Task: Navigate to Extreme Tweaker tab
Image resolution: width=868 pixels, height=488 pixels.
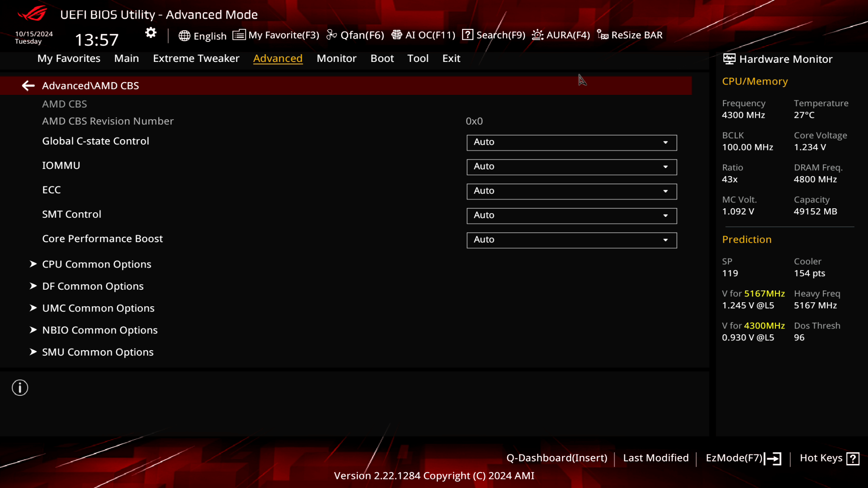Action: (x=196, y=58)
